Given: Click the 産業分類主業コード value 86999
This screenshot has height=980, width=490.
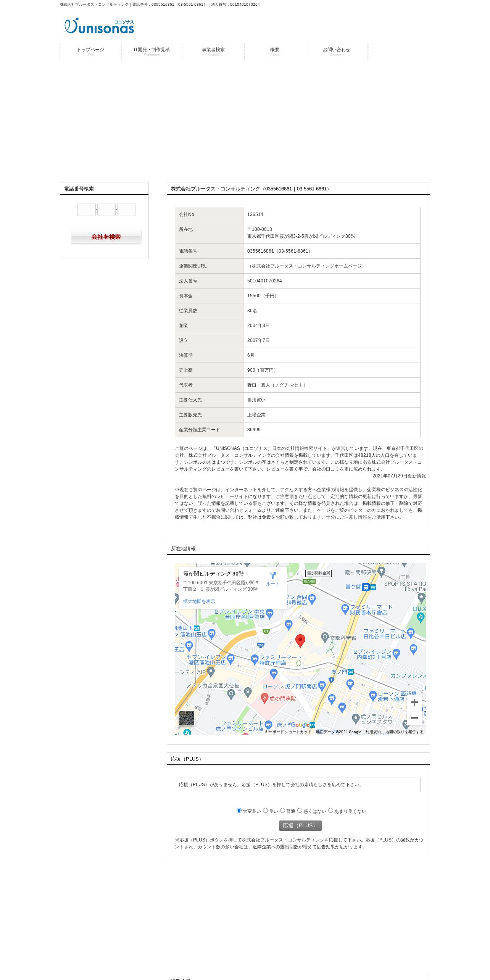Looking at the screenshot, I should point(254,430).
